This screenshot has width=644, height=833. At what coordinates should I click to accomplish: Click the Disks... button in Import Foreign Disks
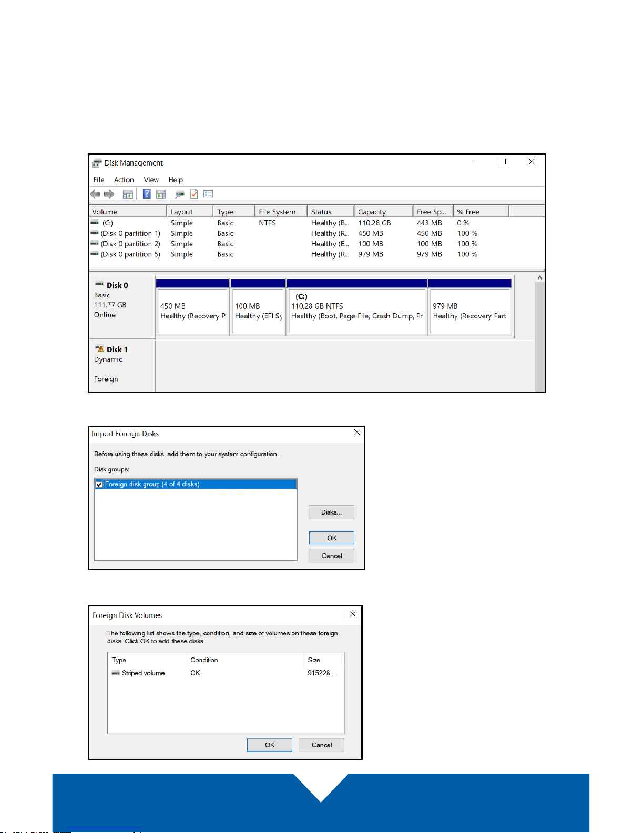(331, 512)
